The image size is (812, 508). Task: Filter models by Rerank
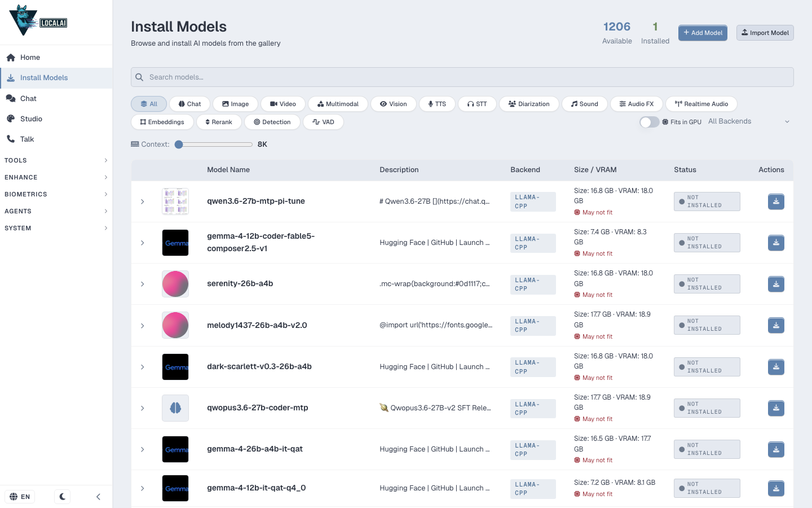[x=219, y=122]
